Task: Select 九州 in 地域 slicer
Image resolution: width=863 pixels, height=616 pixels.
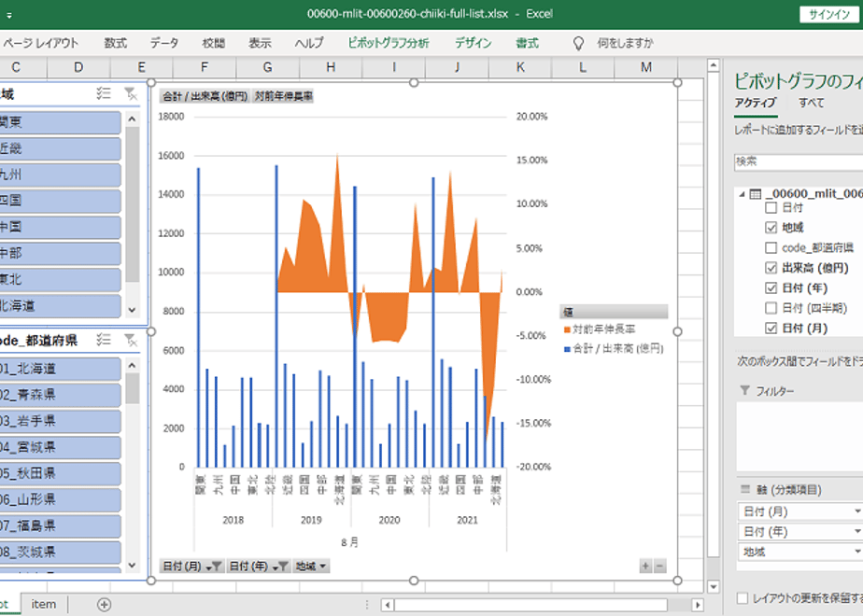Action: [60, 175]
